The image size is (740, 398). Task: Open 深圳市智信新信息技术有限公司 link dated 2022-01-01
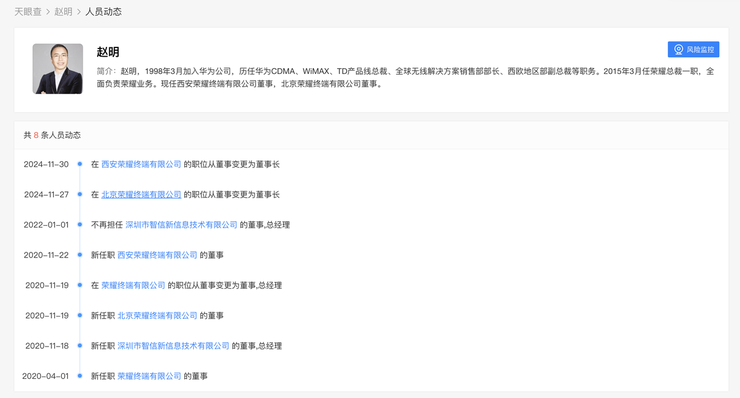[x=181, y=225]
